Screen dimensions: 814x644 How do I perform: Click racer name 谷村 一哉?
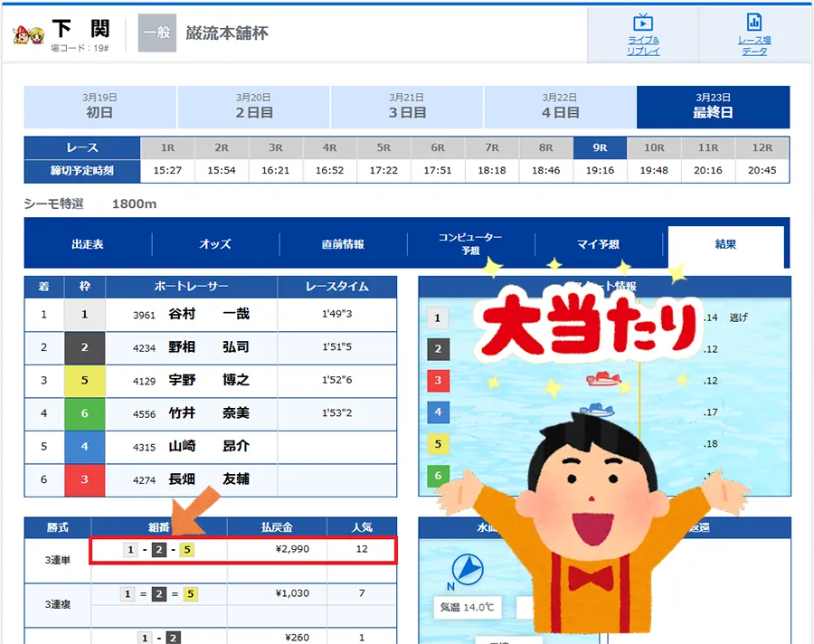pos(208,315)
